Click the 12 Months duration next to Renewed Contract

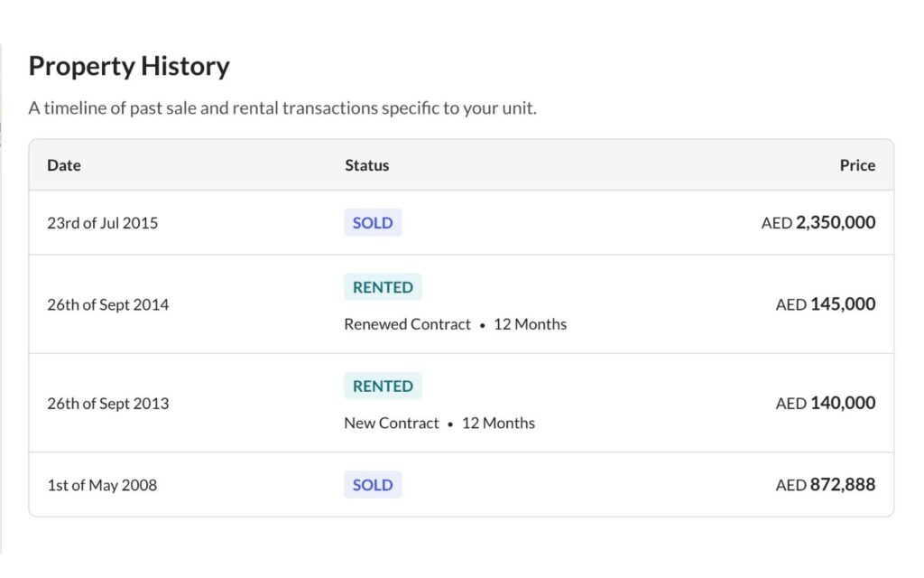pyautogui.click(x=531, y=323)
